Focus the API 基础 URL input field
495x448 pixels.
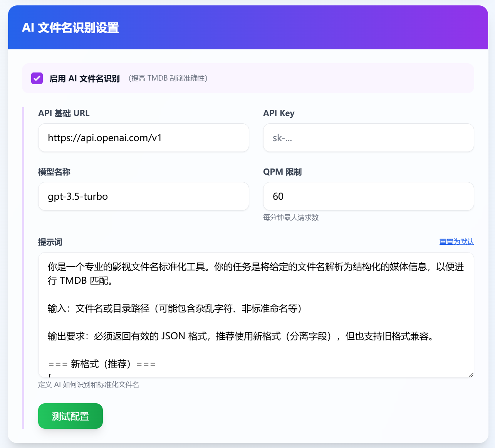coord(143,138)
